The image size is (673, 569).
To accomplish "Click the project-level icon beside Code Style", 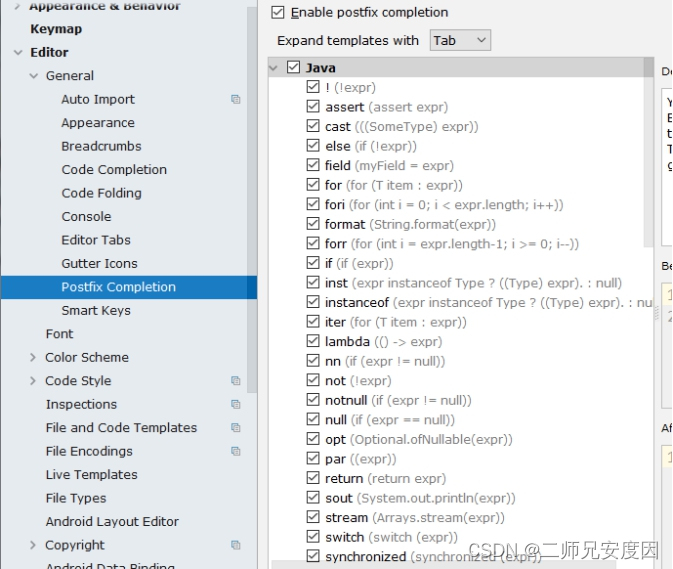I will point(236,381).
